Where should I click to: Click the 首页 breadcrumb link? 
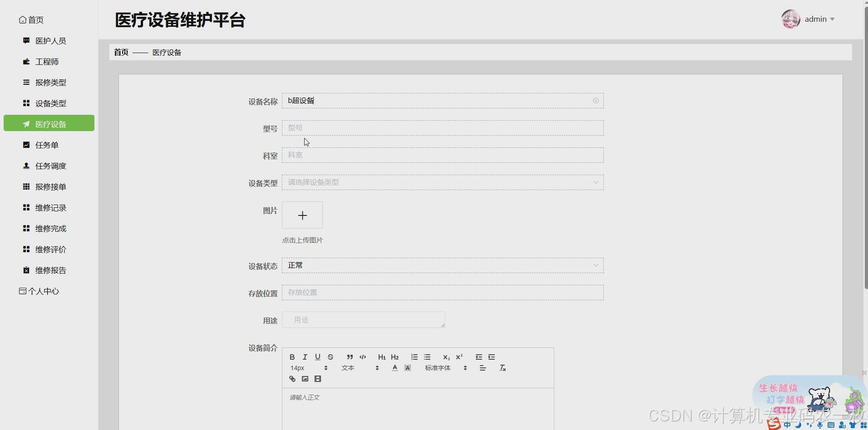click(x=121, y=52)
